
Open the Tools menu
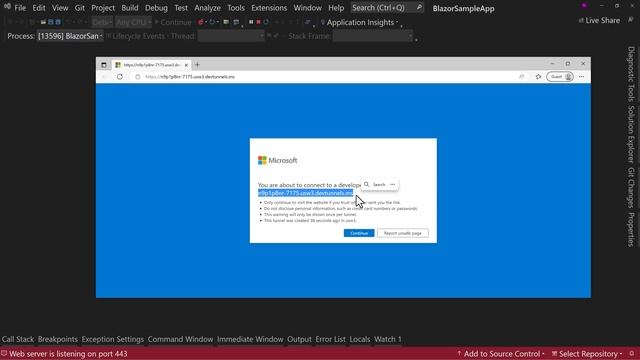pyautogui.click(x=236, y=8)
